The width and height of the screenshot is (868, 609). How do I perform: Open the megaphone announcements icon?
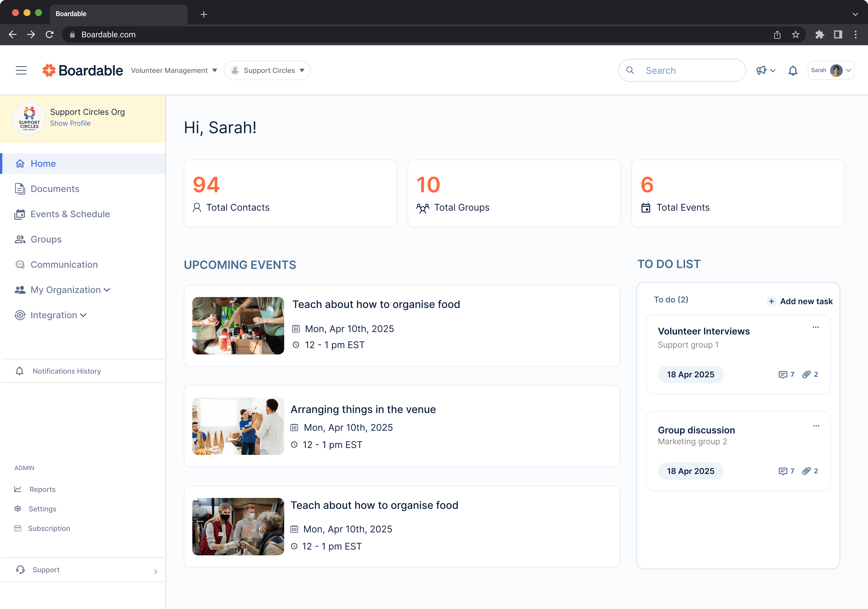click(761, 70)
